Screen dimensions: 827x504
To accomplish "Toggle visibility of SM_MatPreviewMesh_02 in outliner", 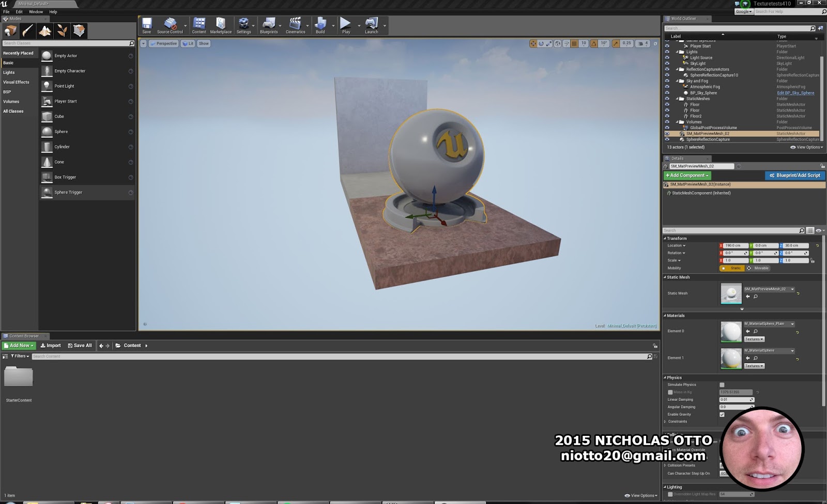I will [x=667, y=134].
